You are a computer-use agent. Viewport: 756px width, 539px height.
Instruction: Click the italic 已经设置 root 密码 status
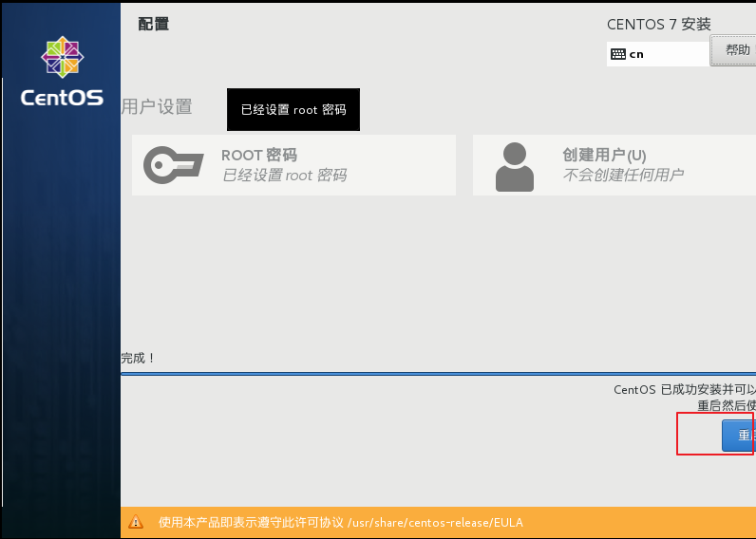(284, 176)
